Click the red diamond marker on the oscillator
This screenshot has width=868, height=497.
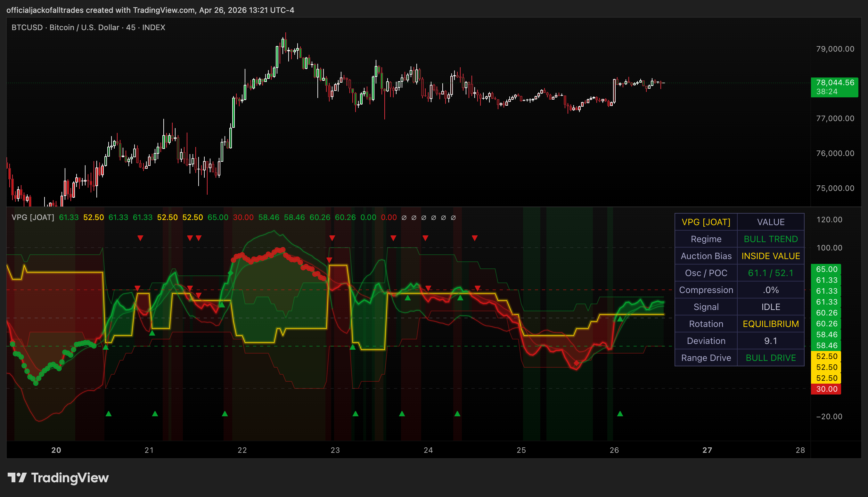(x=577, y=363)
